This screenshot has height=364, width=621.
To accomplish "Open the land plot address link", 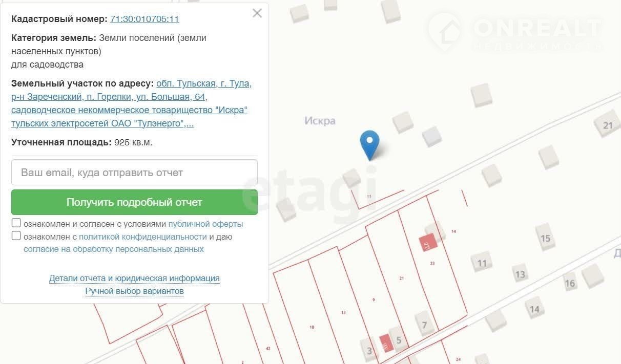I will point(131,103).
